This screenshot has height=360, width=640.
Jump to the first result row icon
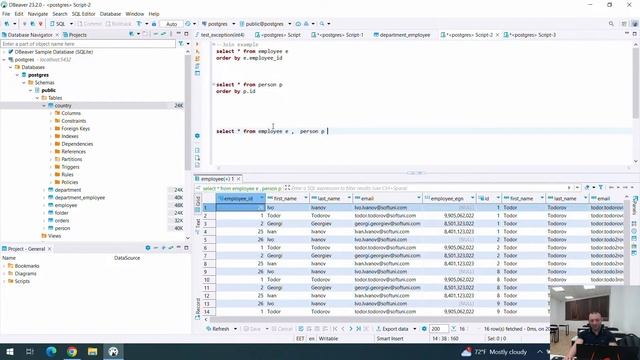point(335,329)
